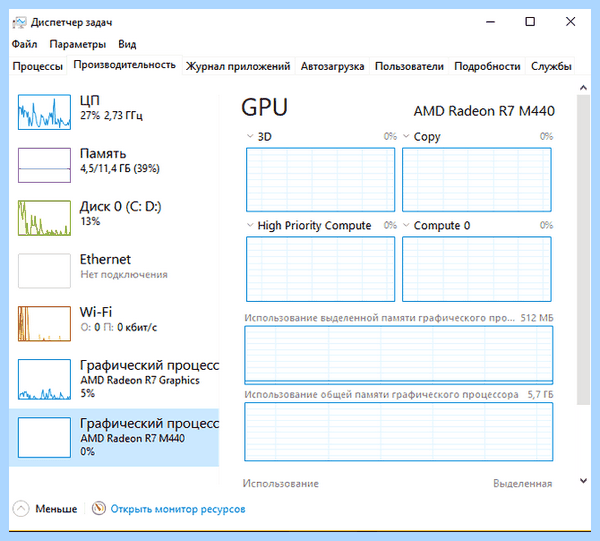Click the shared GPU memory usage graph
The height and width of the screenshot is (541, 600).
399,432
